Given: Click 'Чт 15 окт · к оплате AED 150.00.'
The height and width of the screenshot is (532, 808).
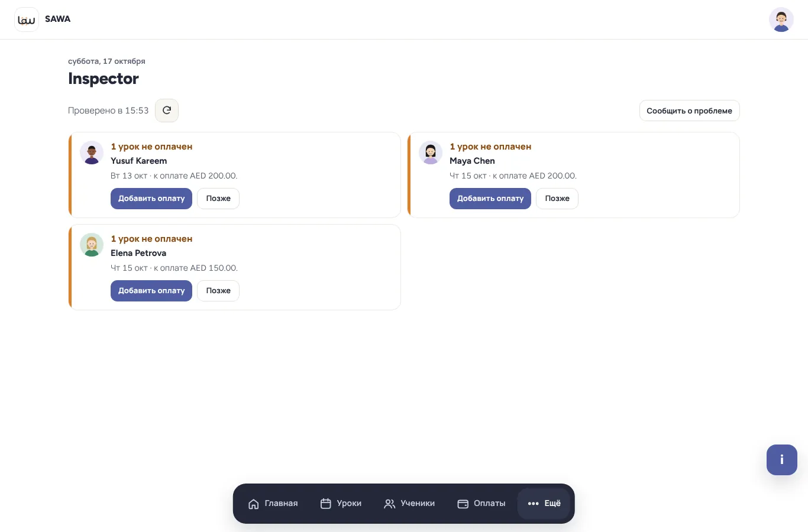Looking at the screenshot, I should [174, 268].
